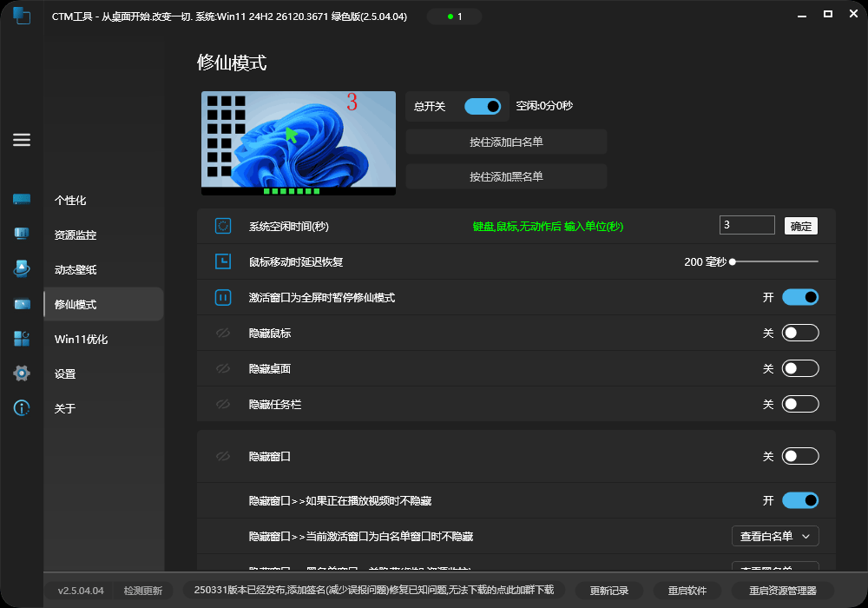This screenshot has width=868, height=608.
Task: Open the resource monitor icon in sidebar
Action: point(21,233)
